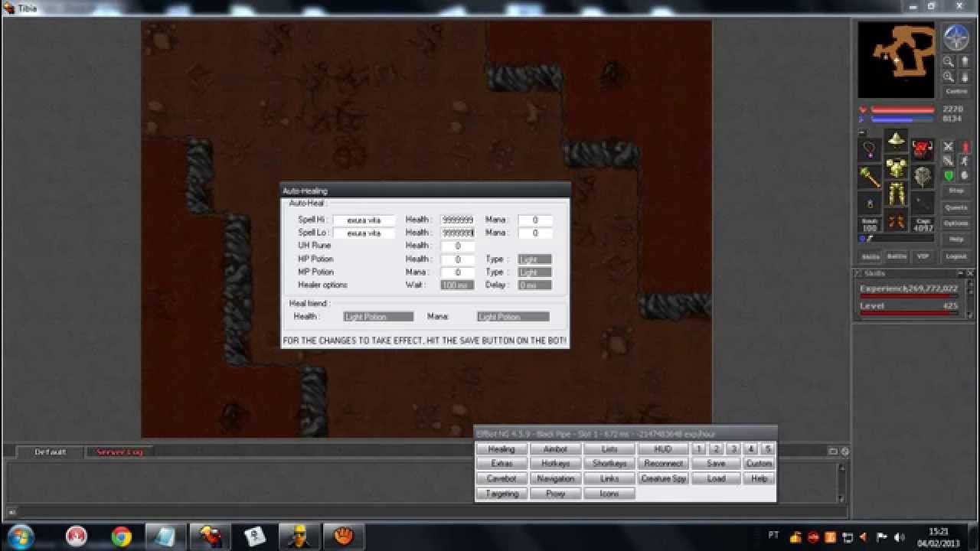Open the bot Targeting menu
The height and width of the screenshot is (551, 980).
pos(501,494)
